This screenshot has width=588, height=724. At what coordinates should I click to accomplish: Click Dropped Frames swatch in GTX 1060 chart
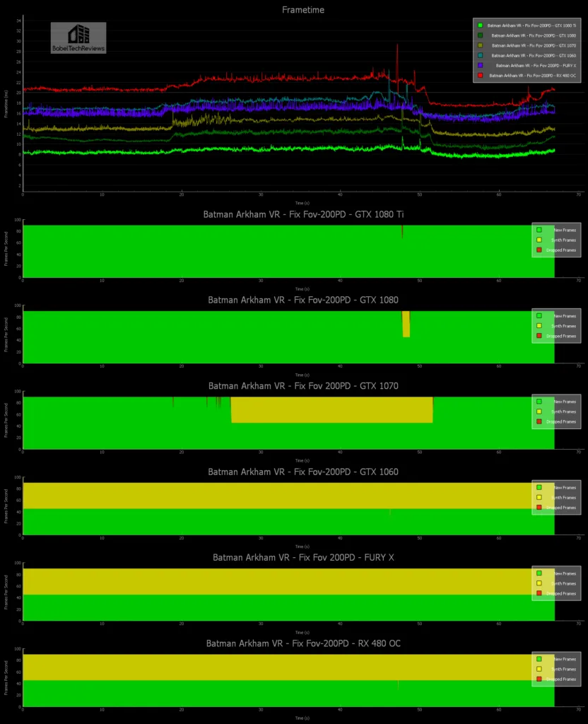pyautogui.click(x=539, y=508)
